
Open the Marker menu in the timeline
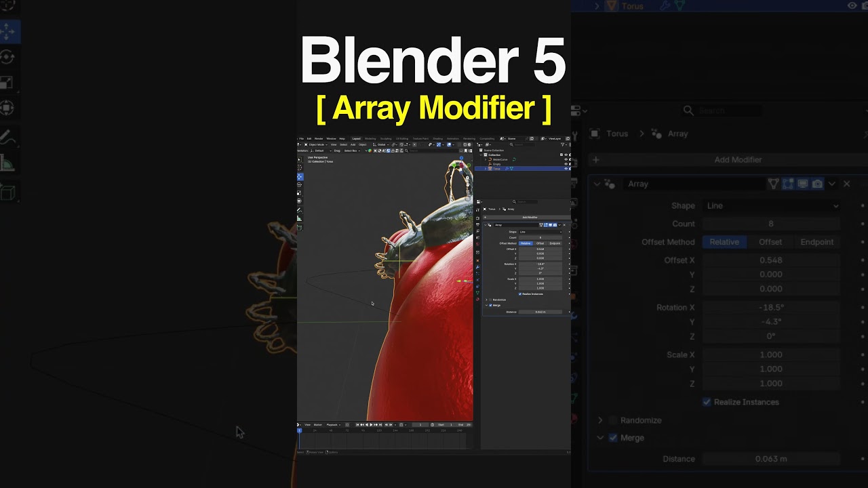pyautogui.click(x=318, y=425)
